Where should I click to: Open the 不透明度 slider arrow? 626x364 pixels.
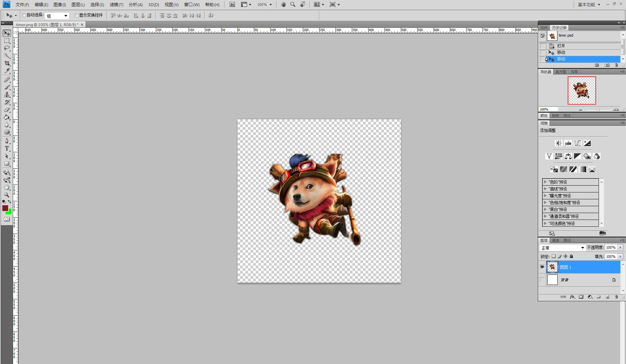tap(620, 247)
